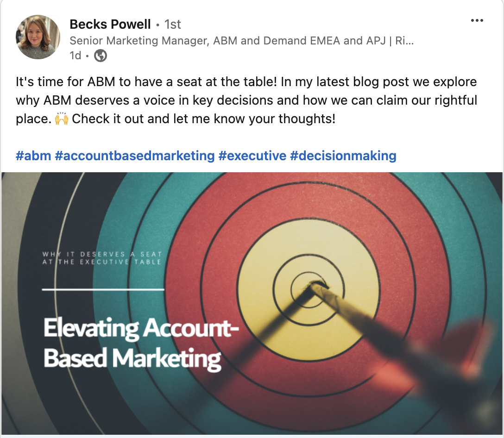Click the Senior Marketing Manager headline
Viewport: 504px width, 438px height.
coord(241,41)
